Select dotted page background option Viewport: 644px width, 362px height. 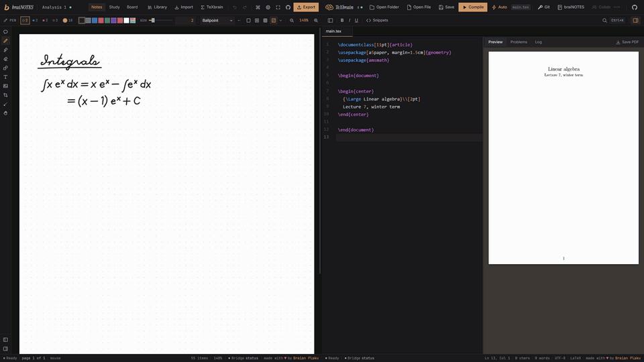274,21
